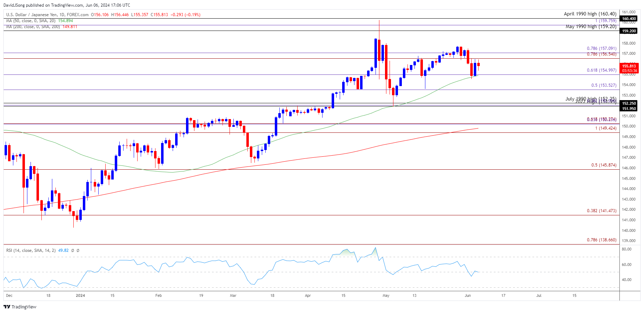Screen dimensions: 644x313
Task: Open the U.S. Dollar / Japanese Yen symbol title
Action: [x=47, y=15]
